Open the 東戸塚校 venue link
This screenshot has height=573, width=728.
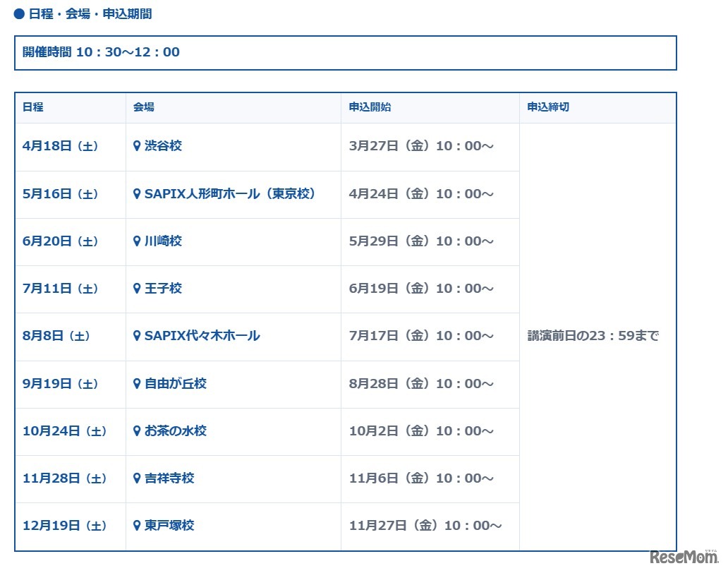click(168, 526)
